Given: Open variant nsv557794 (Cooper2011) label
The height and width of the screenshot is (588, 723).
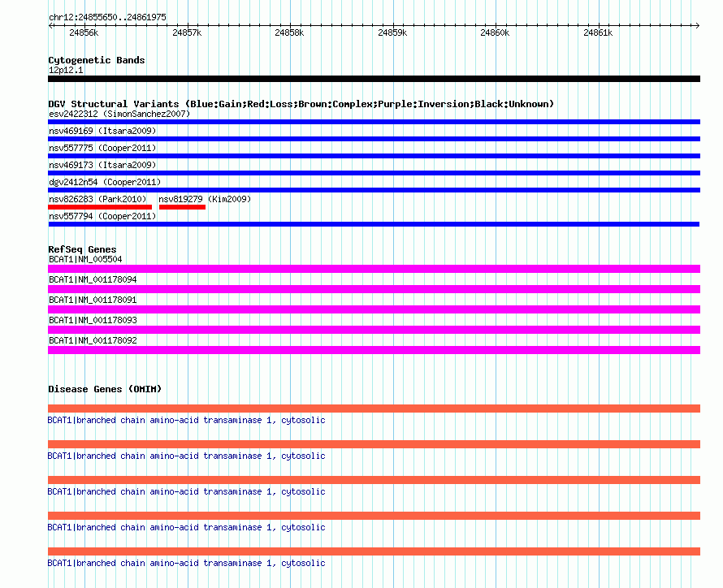Looking at the screenshot, I should click(102, 216).
